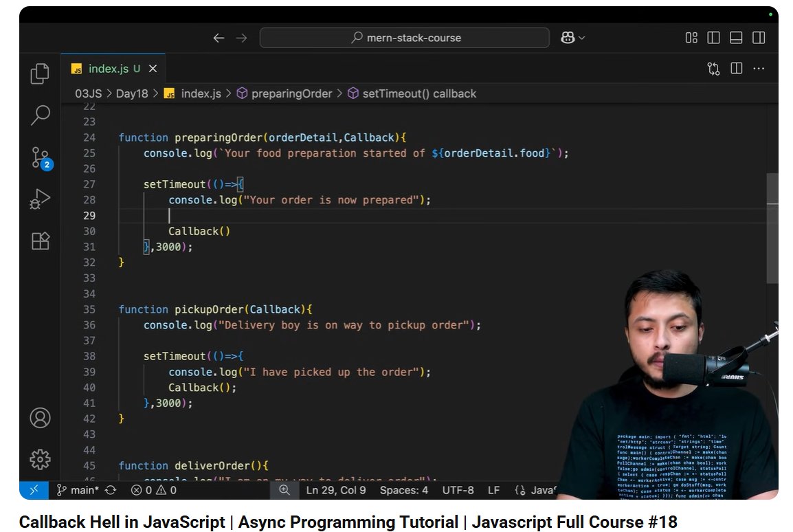Click the Callback() call on line 30
Viewport: 793px width, 532px height.
click(199, 232)
